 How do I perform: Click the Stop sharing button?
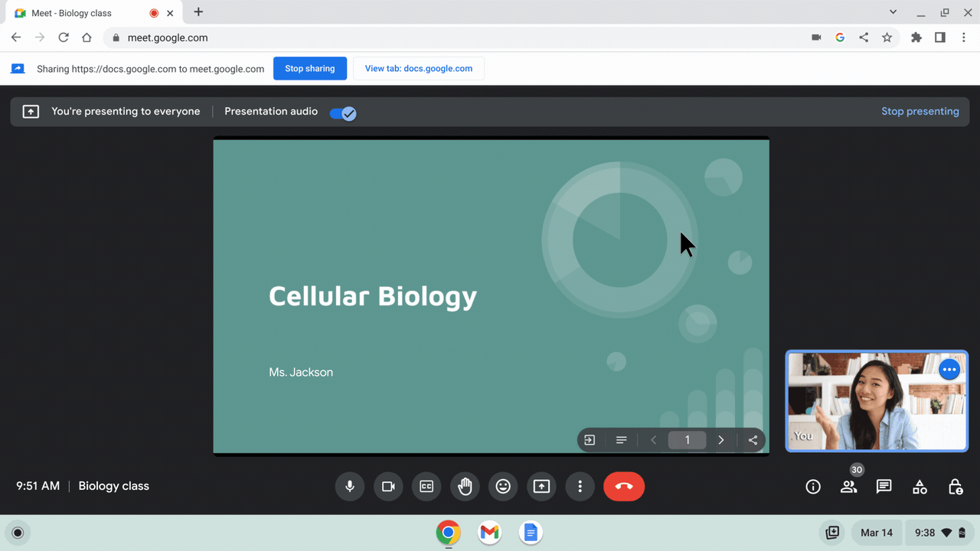pyautogui.click(x=310, y=68)
